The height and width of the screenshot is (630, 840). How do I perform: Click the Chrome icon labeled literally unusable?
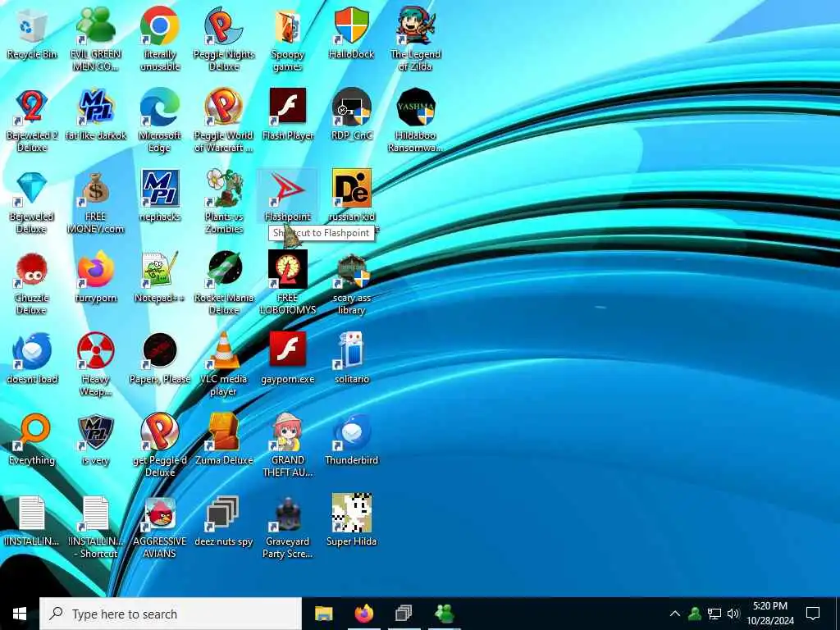click(160, 39)
